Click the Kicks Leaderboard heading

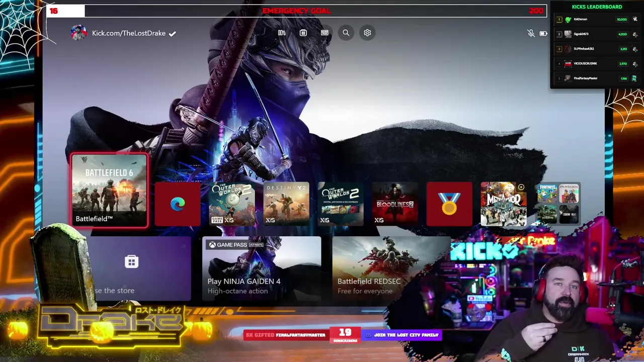point(597,7)
